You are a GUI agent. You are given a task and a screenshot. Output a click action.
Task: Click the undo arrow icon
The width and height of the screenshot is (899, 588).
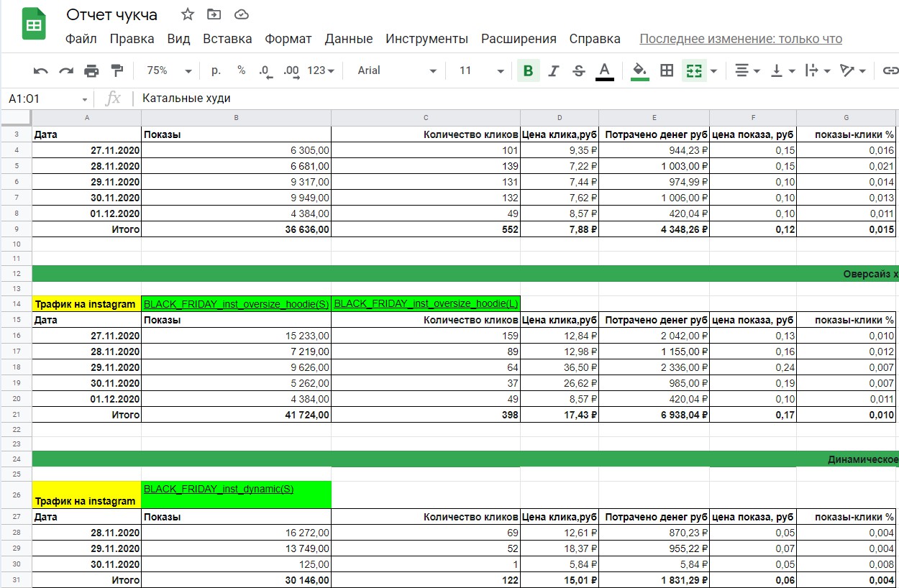[x=41, y=70]
